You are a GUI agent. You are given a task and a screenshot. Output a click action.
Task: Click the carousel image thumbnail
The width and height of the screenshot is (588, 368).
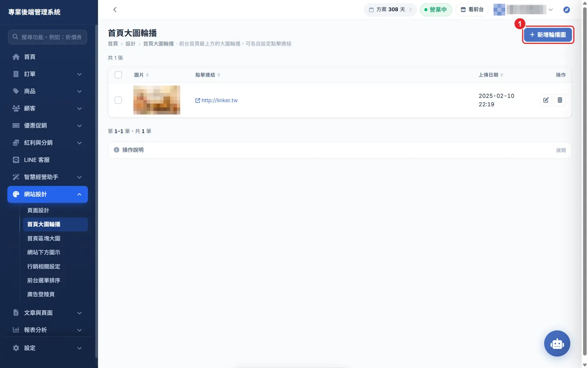157,100
